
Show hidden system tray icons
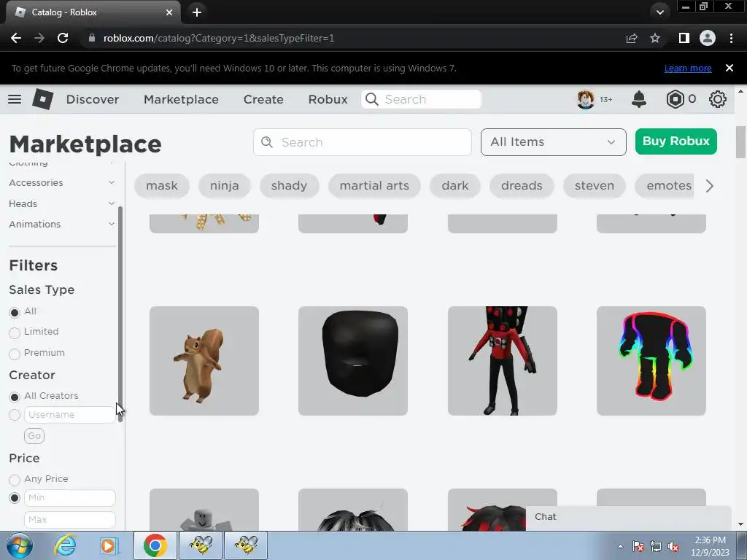tap(620, 546)
